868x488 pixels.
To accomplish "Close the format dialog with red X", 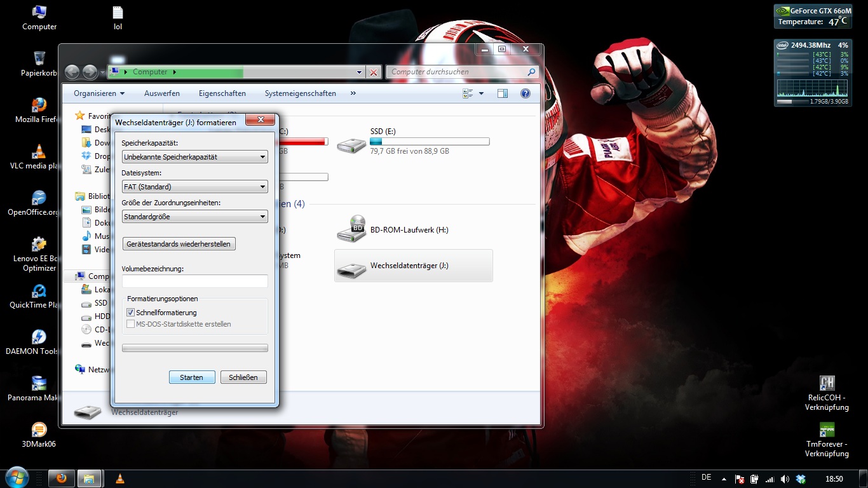I will pos(260,119).
